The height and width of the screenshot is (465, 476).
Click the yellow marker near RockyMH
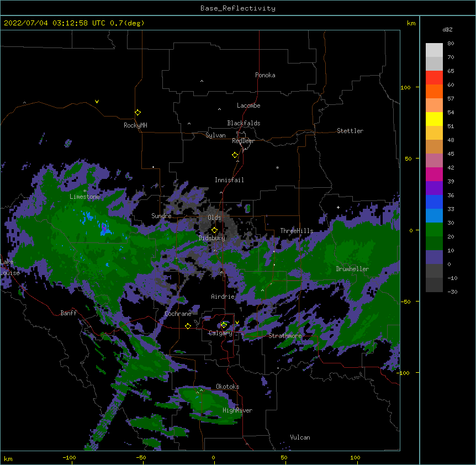coord(137,113)
